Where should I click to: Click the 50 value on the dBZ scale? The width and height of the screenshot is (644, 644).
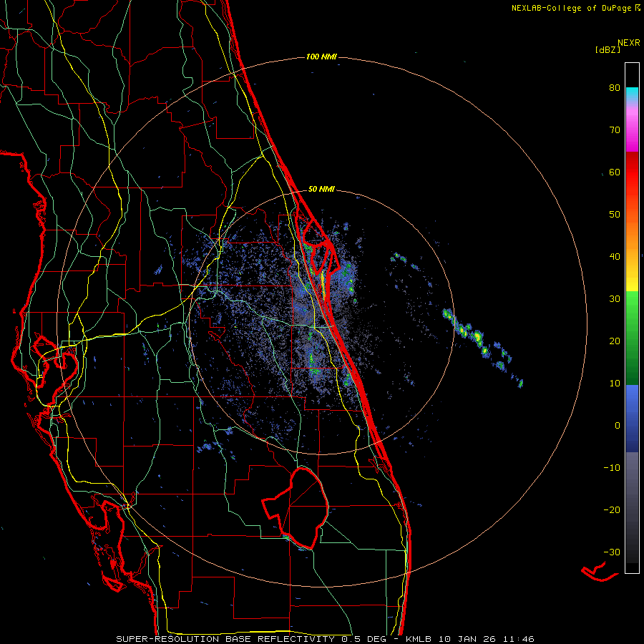click(x=615, y=215)
